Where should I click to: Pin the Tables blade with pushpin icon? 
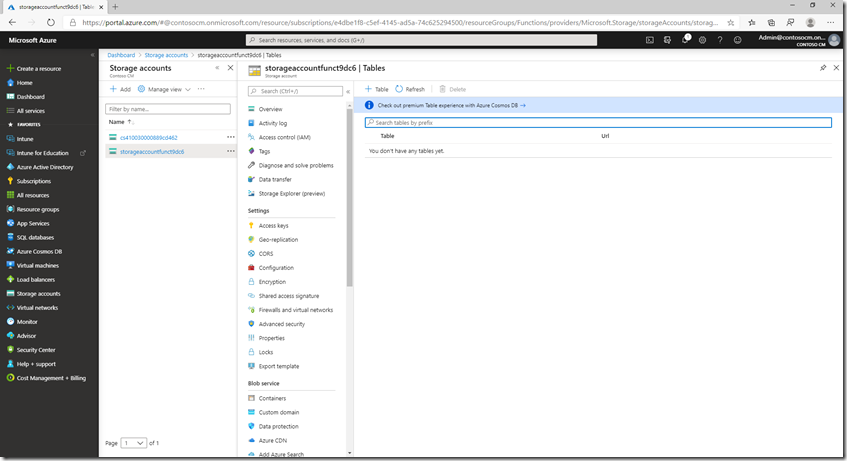823,68
